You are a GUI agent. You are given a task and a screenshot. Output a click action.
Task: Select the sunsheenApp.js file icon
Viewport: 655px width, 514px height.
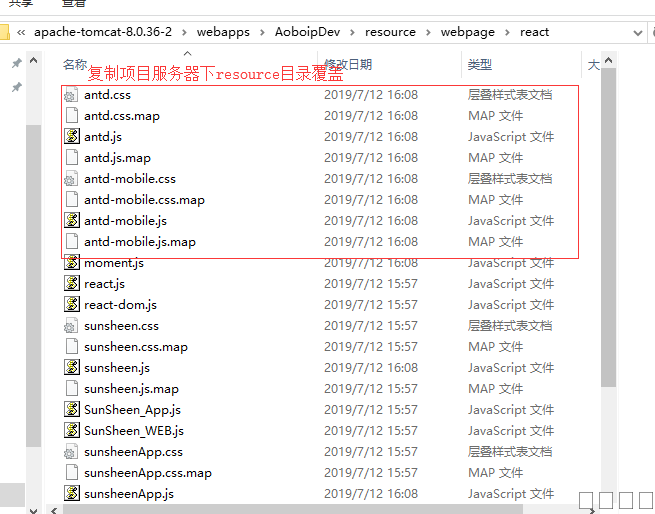pyautogui.click(x=71, y=494)
